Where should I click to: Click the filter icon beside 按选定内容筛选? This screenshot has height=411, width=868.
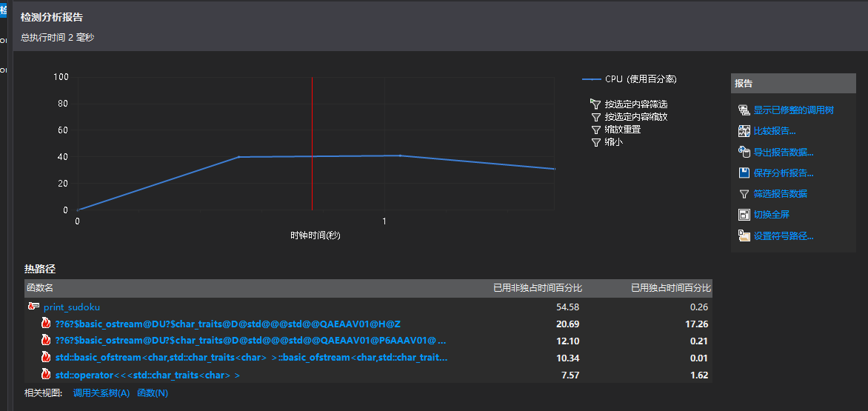coord(595,104)
